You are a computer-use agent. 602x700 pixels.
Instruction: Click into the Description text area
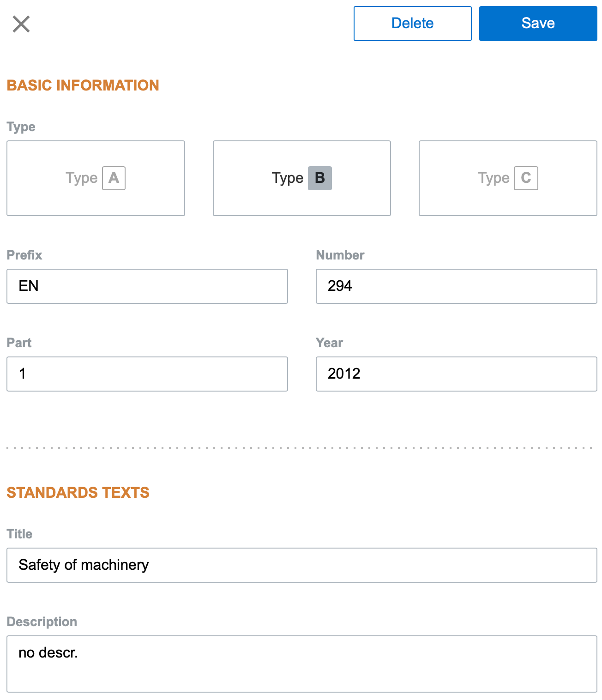301,664
